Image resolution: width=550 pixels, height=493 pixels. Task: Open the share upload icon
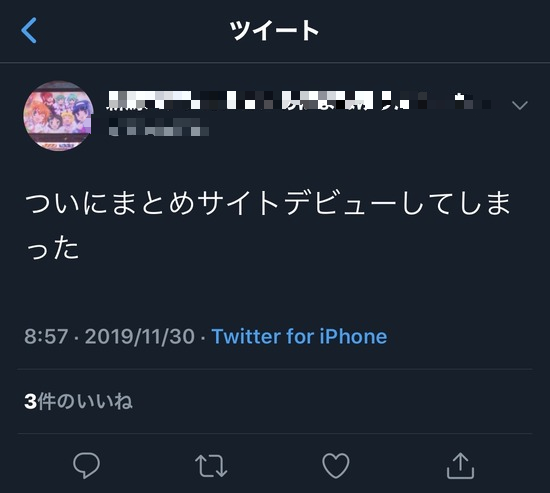pos(460,465)
